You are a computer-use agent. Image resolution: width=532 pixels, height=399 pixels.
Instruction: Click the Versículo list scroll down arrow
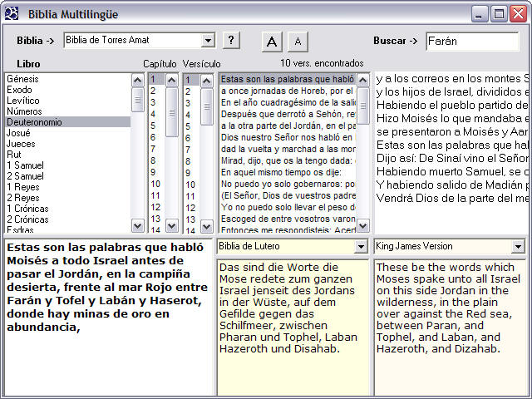click(x=207, y=226)
